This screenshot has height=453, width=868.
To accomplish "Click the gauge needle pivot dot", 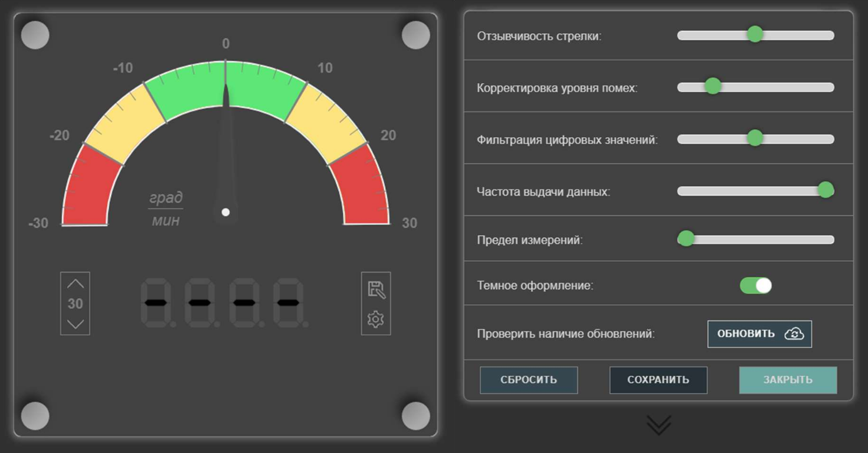I will click(225, 212).
